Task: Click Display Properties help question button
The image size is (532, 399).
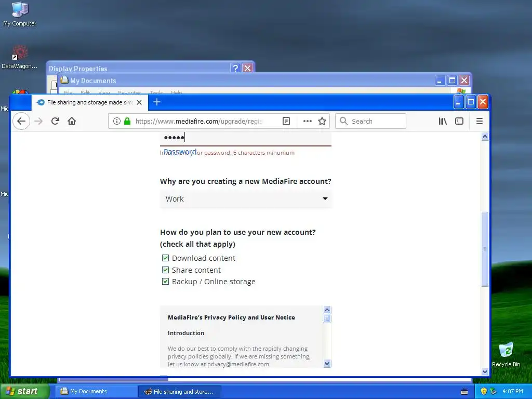Action: click(235, 68)
